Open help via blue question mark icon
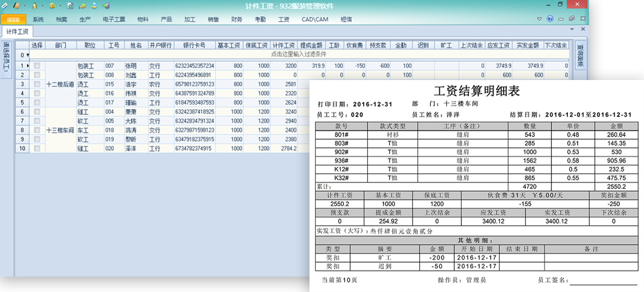Viewport: 644px width, 292px height. (x=550, y=19)
